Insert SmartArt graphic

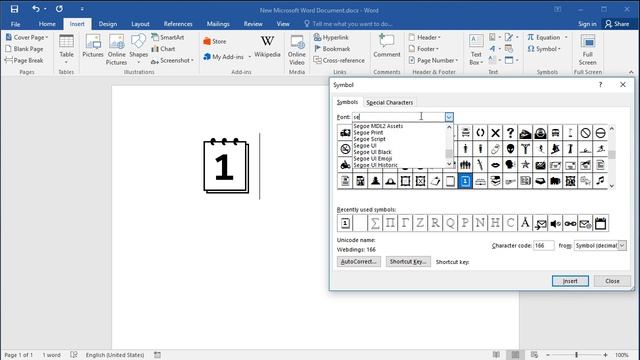[x=168, y=37]
